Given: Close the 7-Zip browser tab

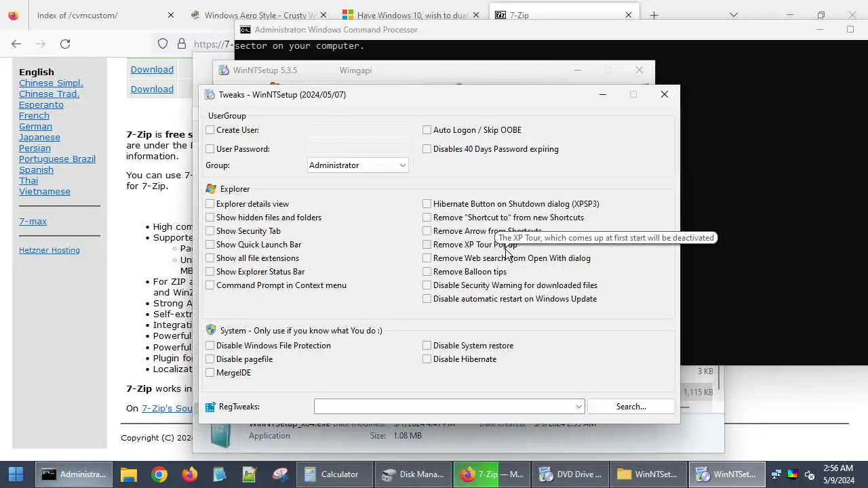Looking at the screenshot, I should pos(629,15).
